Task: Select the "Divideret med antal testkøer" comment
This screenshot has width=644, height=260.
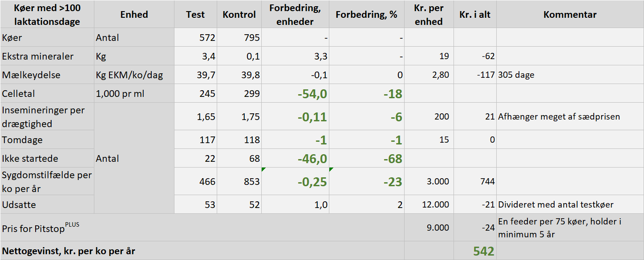Action: click(556, 205)
